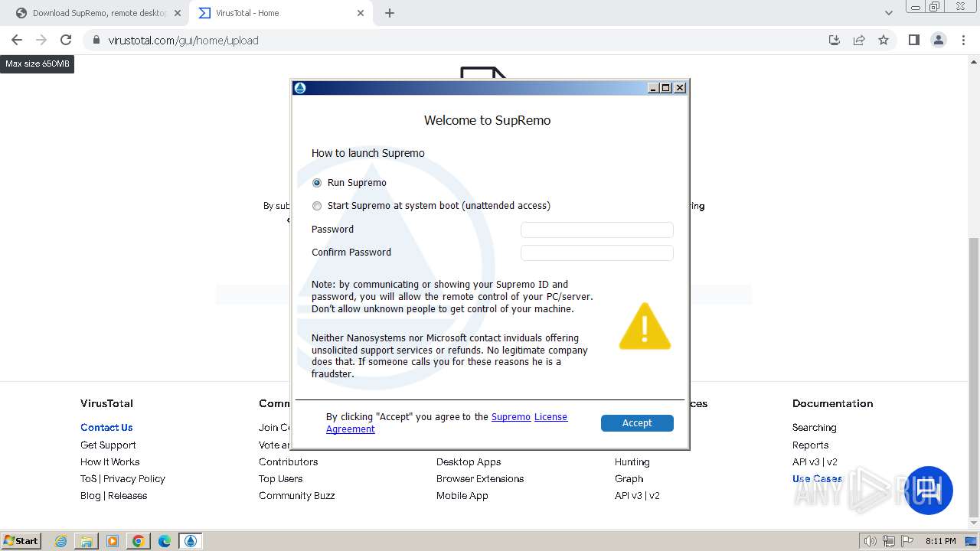Open the ToS link in the footer
The height and width of the screenshot is (551, 980).
coord(88,479)
